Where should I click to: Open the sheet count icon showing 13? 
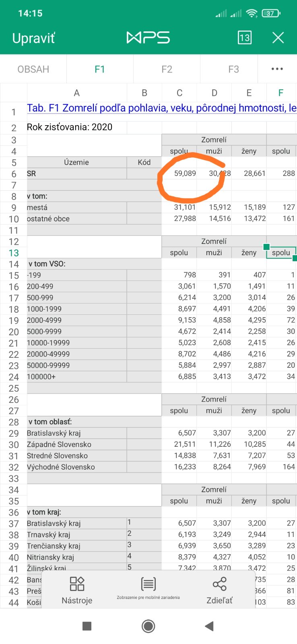pos(244,37)
